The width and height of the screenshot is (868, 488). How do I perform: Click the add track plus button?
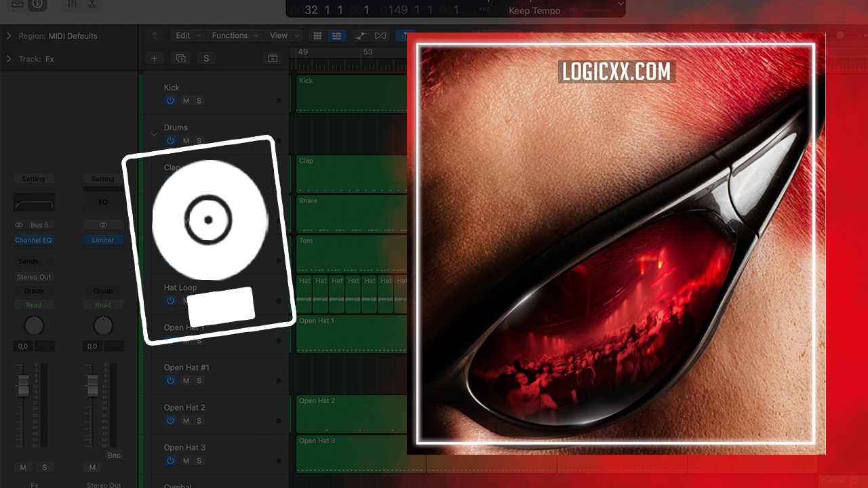pyautogui.click(x=154, y=58)
